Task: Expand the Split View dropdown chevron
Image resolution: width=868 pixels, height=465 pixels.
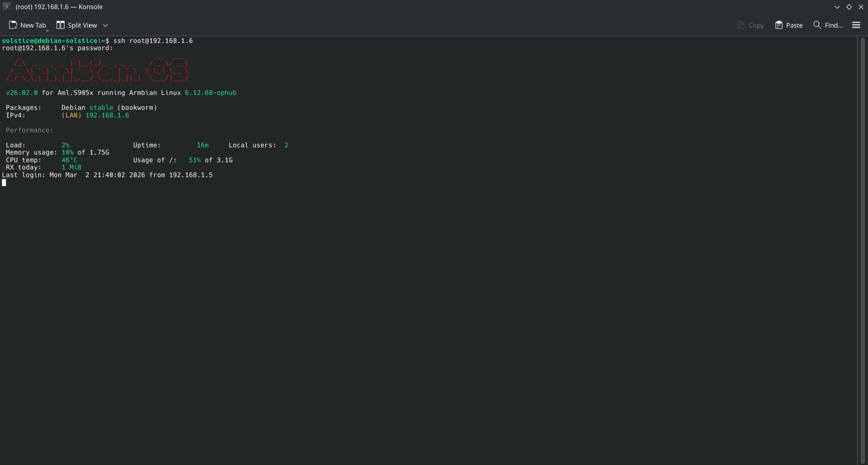Action: (105, 25)
